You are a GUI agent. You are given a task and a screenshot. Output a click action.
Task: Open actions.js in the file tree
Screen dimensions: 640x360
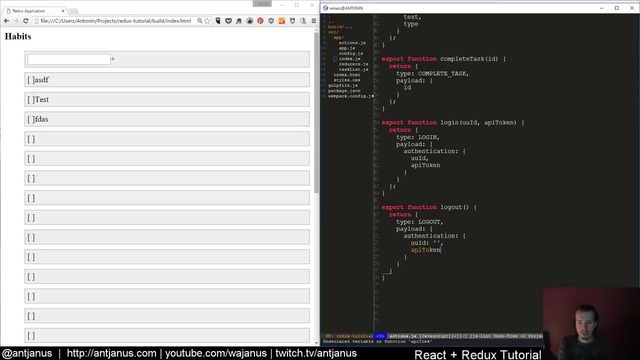point(352,43)
